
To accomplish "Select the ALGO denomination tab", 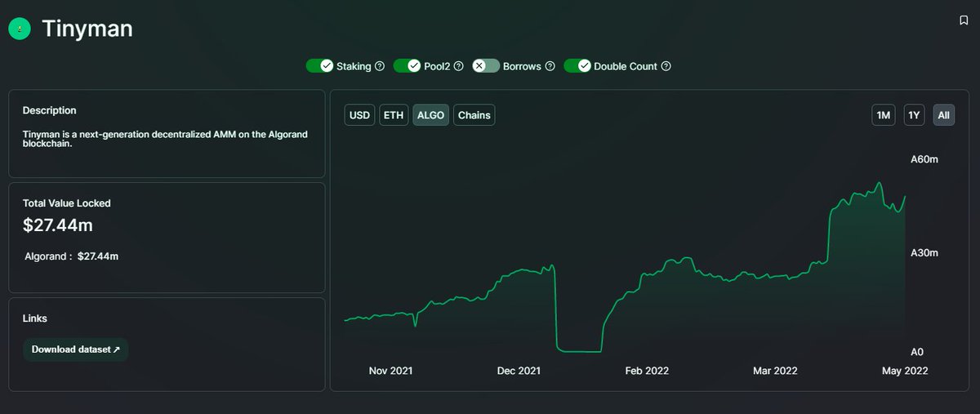I will 430,115.
